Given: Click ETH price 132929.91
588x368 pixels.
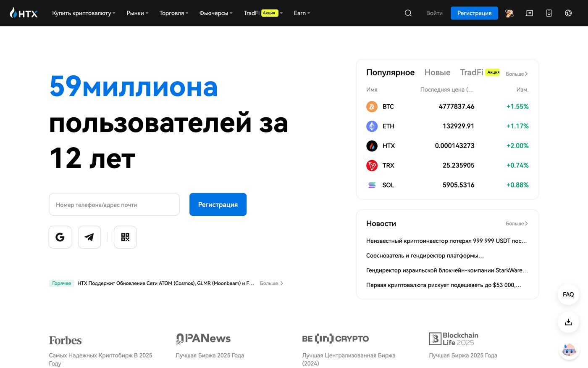Looking at the screenshot, I should [458, 126].
